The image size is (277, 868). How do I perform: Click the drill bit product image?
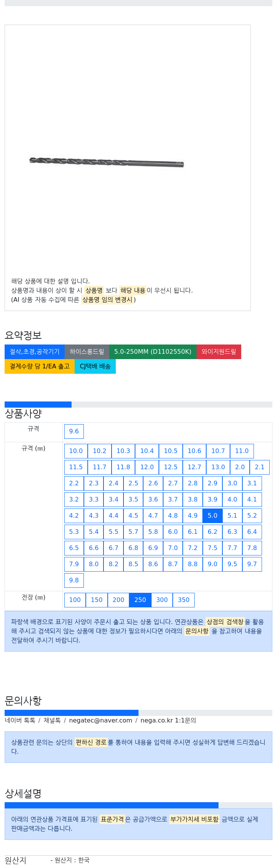pyautogui.click(x=107, y=162)
